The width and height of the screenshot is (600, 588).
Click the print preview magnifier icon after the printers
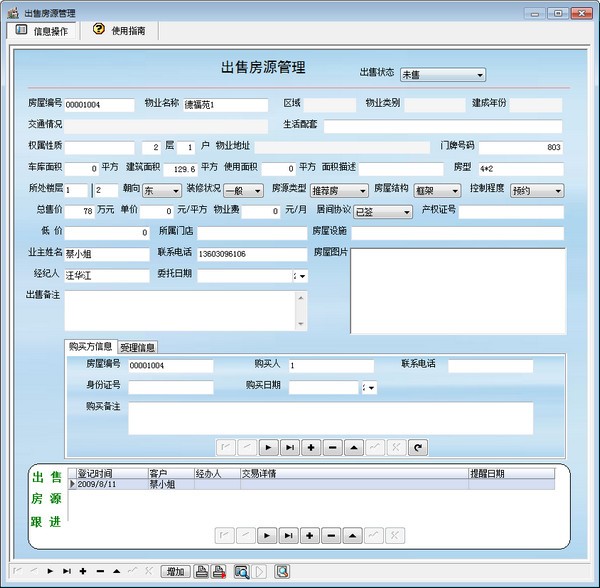pos(241,571)
